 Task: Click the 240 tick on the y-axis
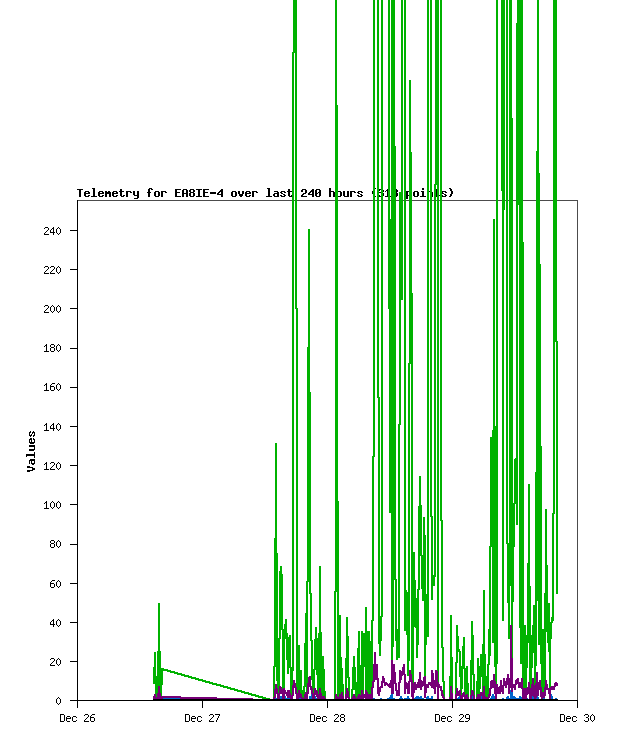[52, 231]
